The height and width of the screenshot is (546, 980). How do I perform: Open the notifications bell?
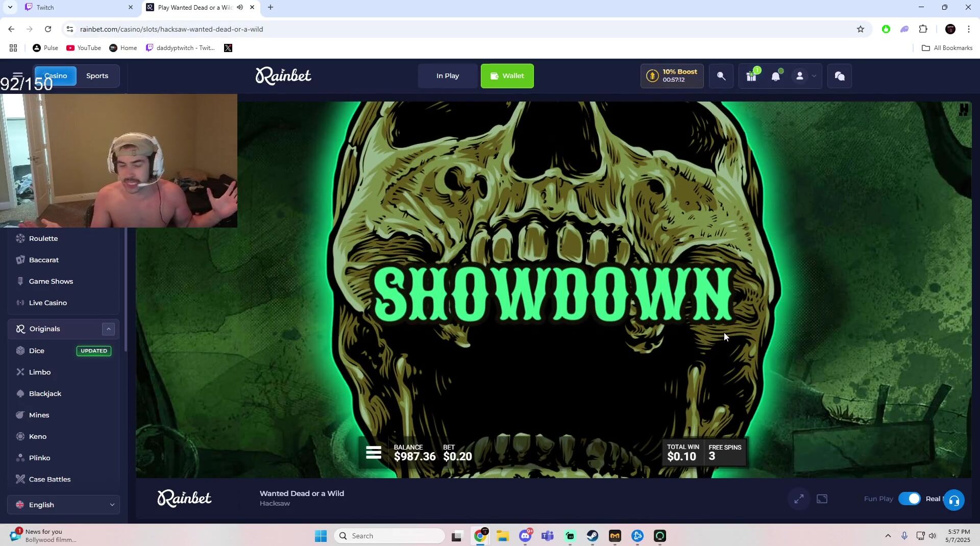click(776, 76)
